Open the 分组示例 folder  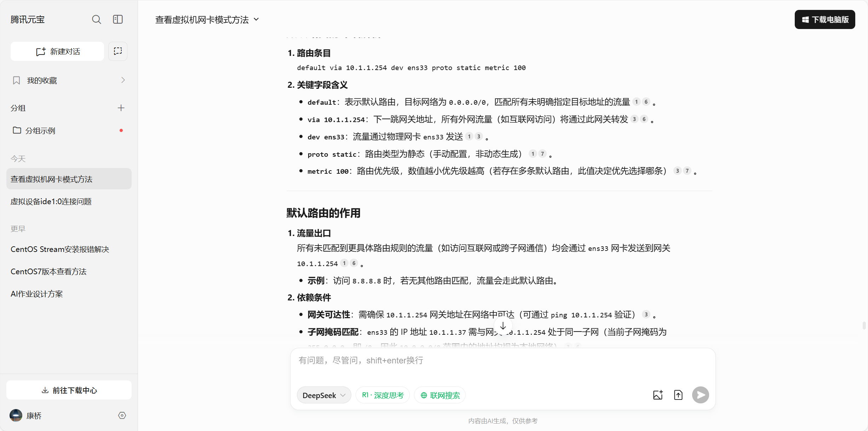point(40,131)
